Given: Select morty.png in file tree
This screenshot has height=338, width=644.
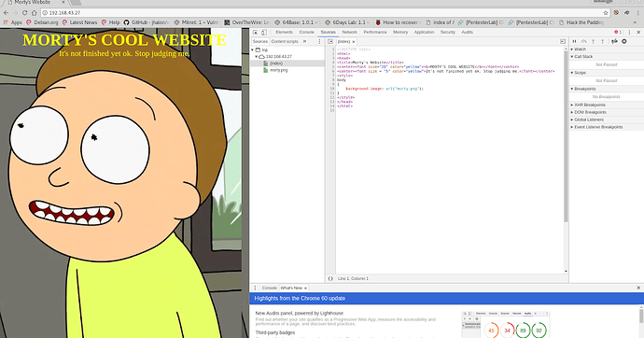Looking at the screenshot, I should point(278,70).
